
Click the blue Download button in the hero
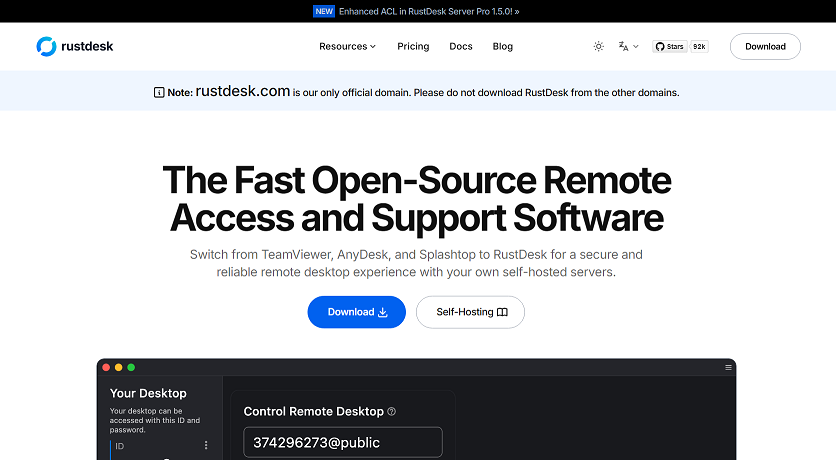tap(356, 312)
